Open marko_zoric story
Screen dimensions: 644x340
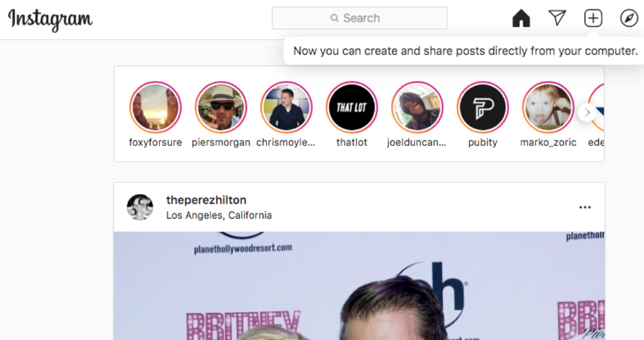pos(548,107)
